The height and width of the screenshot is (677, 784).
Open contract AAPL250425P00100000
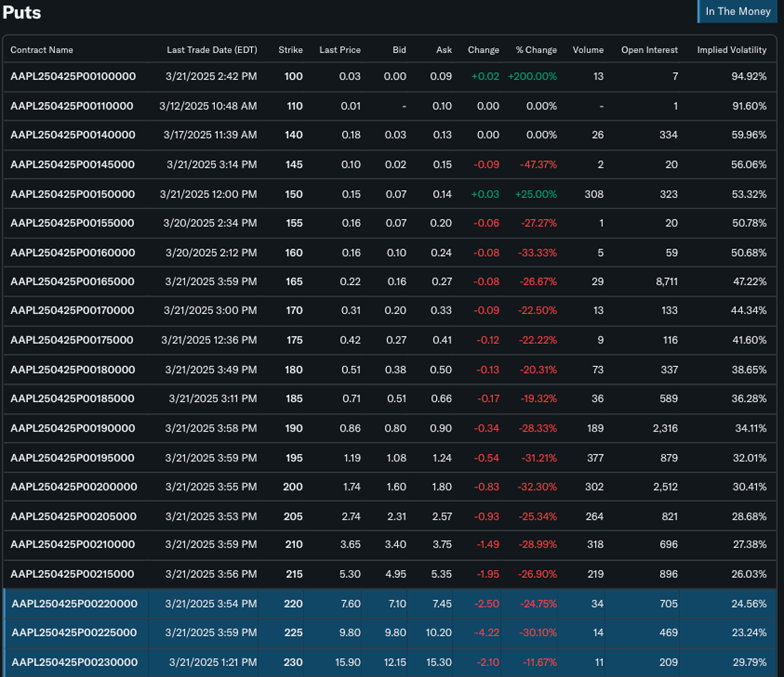(73, 76)
